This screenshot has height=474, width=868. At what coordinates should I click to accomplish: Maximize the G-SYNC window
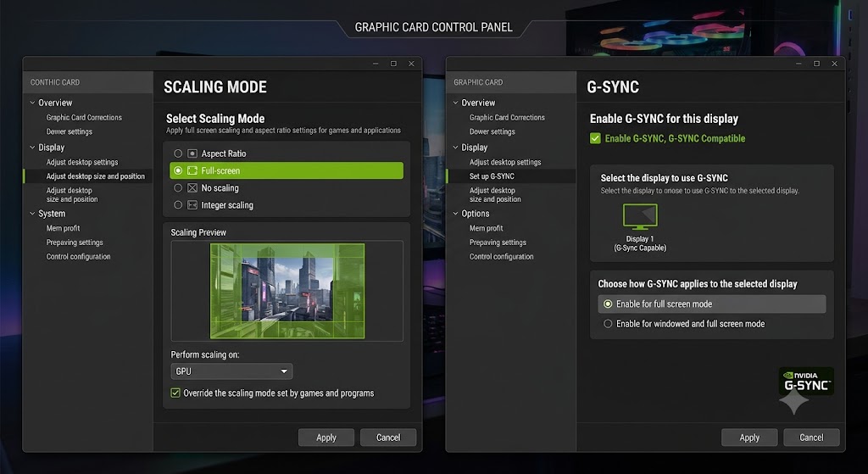coord(816,64)
